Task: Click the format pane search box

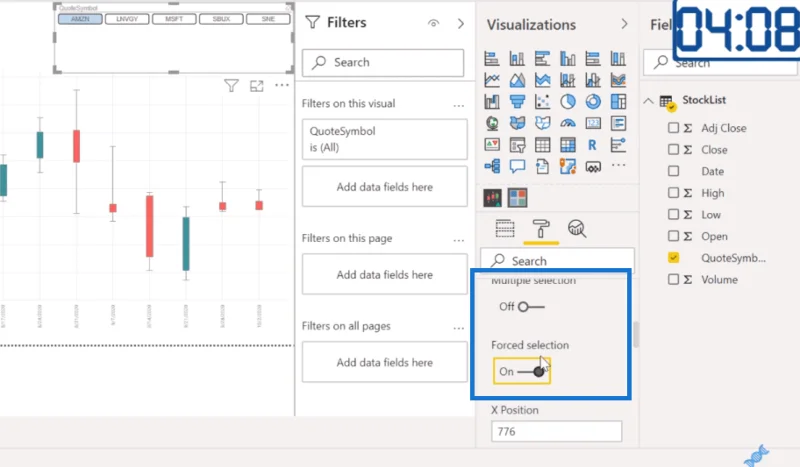Action: pos(558,260)
